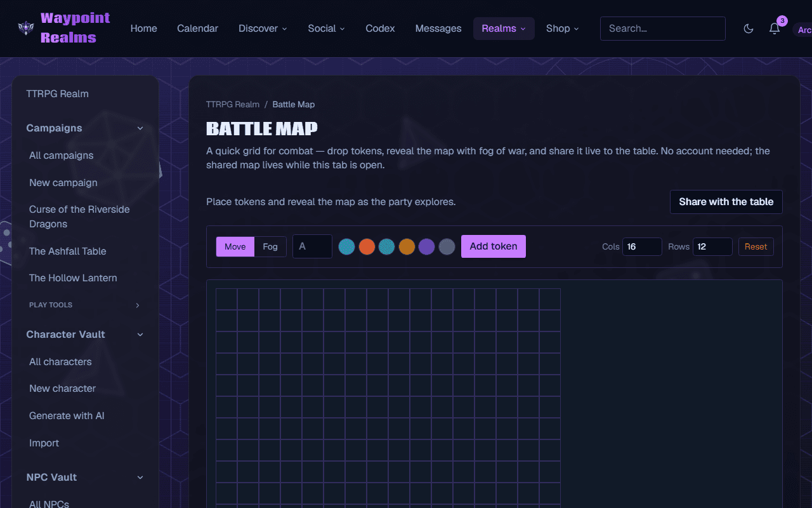Expand the Discover dropdown menu
Screen dimensions: 812x508
coord(263,29)
